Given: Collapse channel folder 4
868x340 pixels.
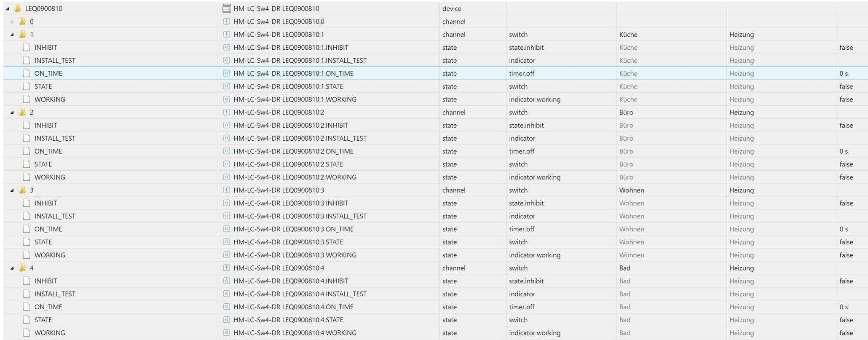Looking at the screenshot, I should click(x=12, y=268).
